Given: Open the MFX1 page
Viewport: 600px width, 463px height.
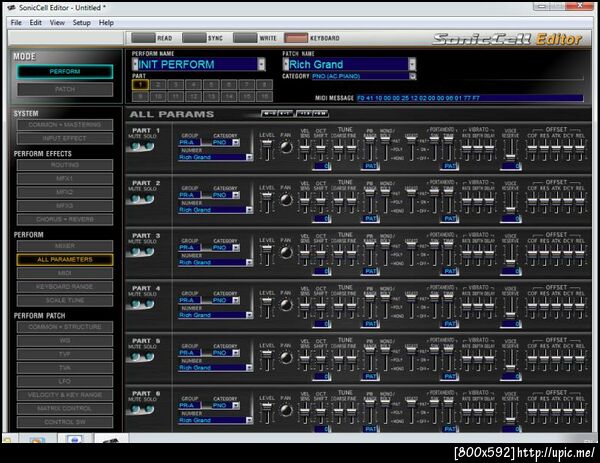Looking at the screenshot, I should (x=65, y=179).
